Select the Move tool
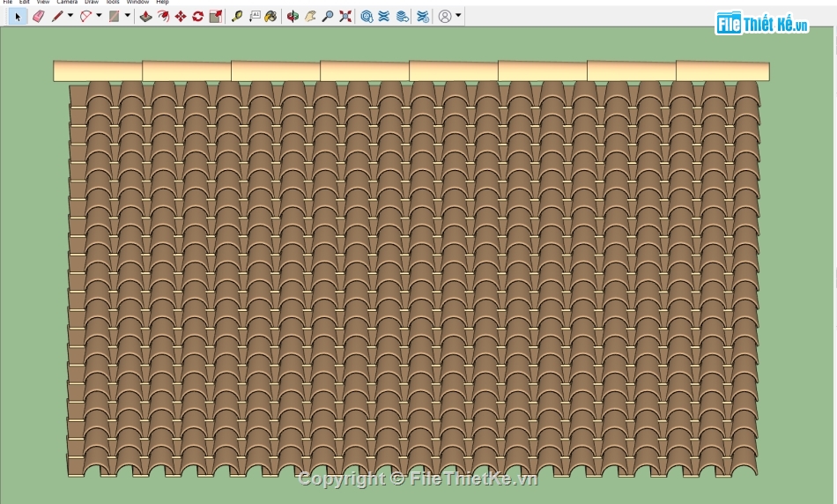The image size is (837, 504). [181, 17]
